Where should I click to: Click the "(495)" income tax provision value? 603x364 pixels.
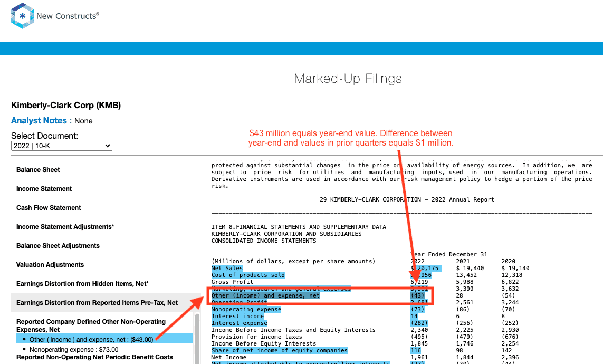pyautogui.click(x=419, y=337)
